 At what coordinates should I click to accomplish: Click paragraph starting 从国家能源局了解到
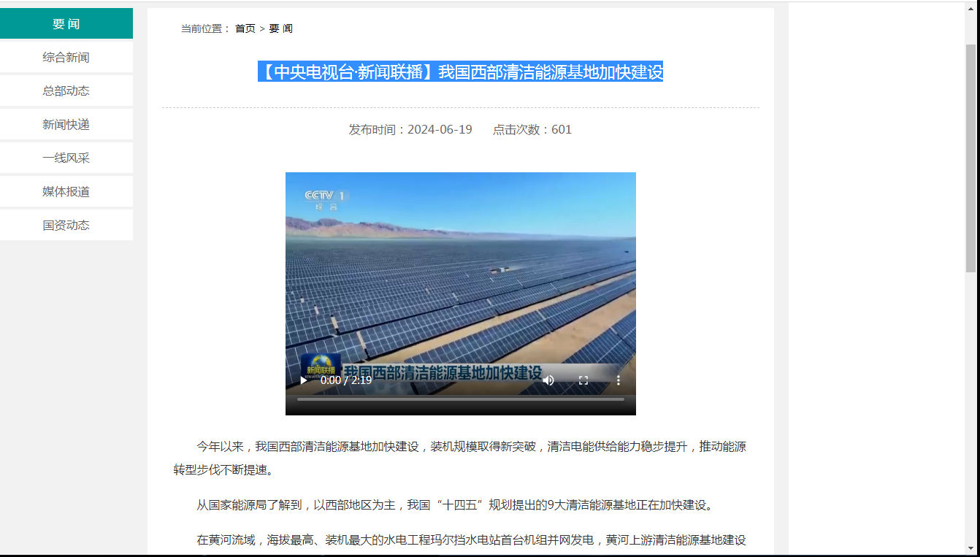click(x=454, y=504)
